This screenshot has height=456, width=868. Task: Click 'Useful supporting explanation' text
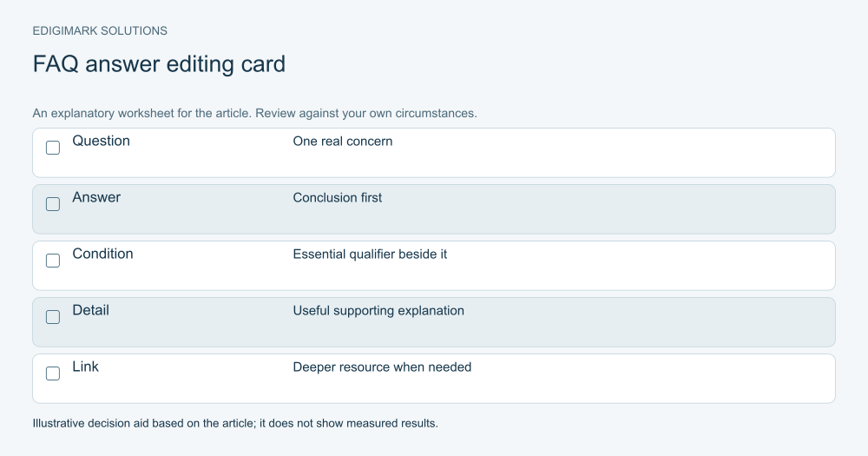378,311
